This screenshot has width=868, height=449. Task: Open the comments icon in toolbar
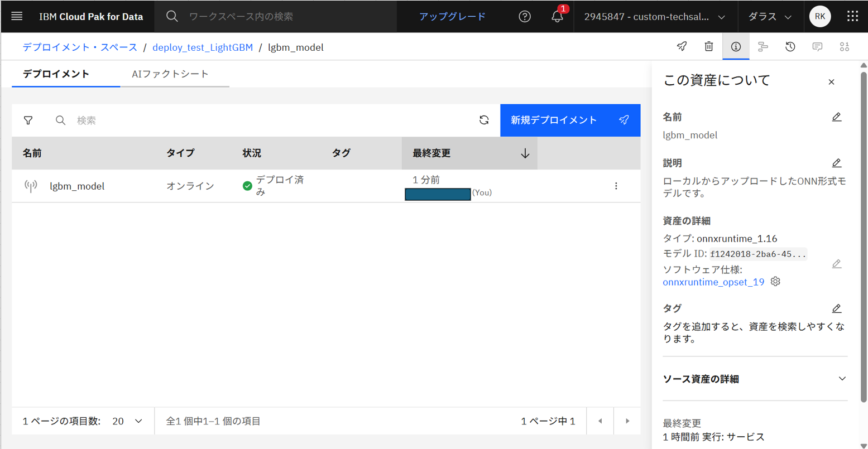[x=817, y=47]
